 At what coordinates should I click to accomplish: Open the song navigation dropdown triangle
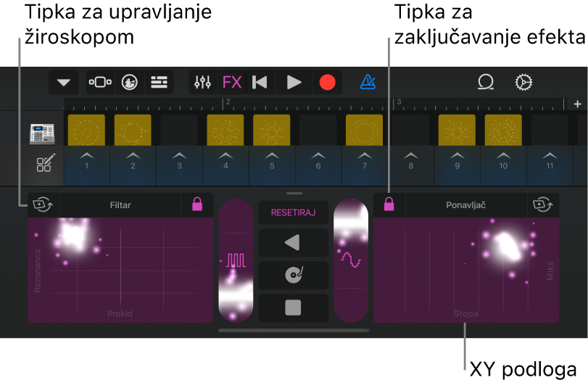63,82
